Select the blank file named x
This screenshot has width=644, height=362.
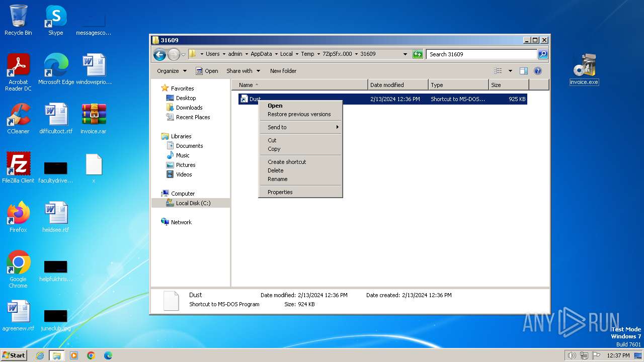tap(94, 168)
